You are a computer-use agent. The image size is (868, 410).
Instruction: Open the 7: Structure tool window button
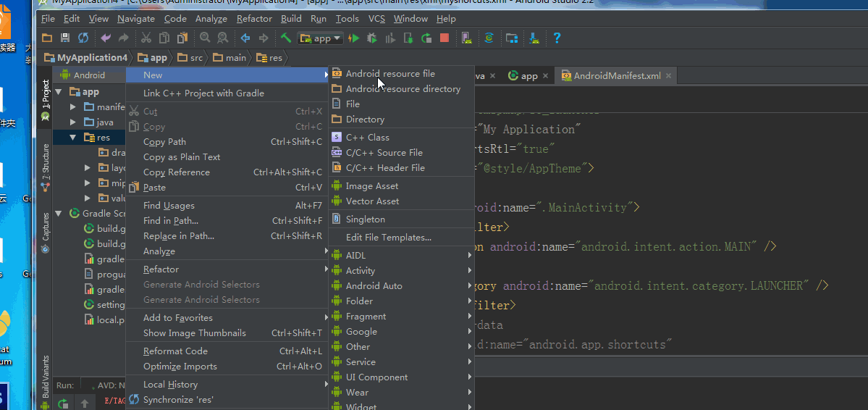click(46, 168)
